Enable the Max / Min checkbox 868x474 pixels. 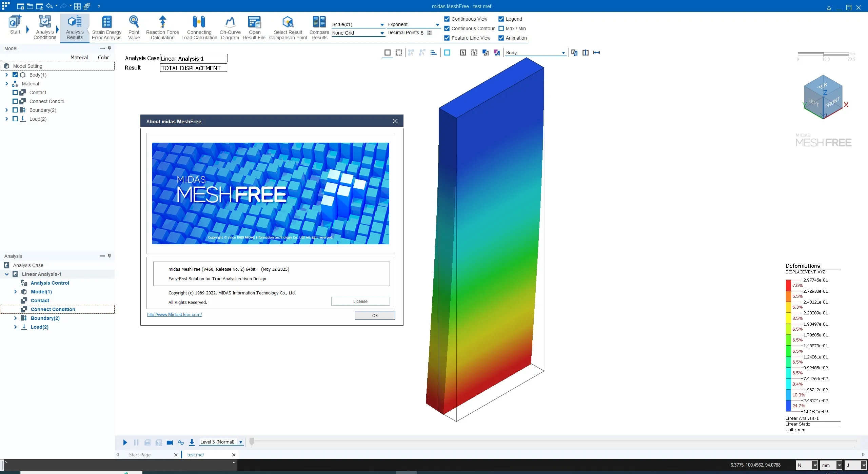[x=501, y=28]
